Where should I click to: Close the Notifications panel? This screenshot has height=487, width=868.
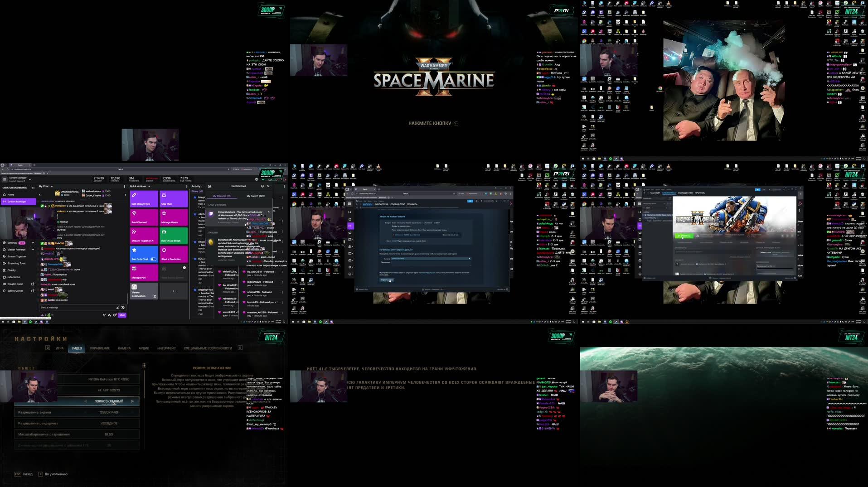coord(268,186)
